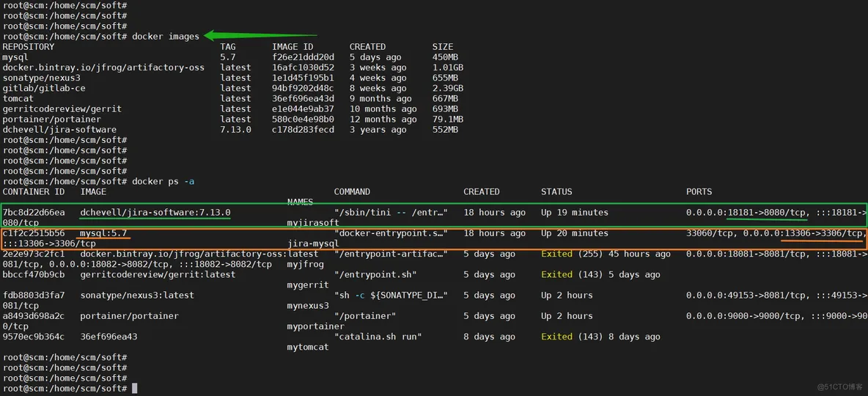Click tomcat repository name
868x396 pixels.
pos(18,98)
